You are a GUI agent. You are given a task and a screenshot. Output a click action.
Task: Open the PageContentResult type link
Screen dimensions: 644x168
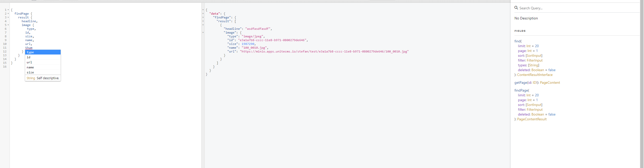pyautogui.click(x=532, y=119)
